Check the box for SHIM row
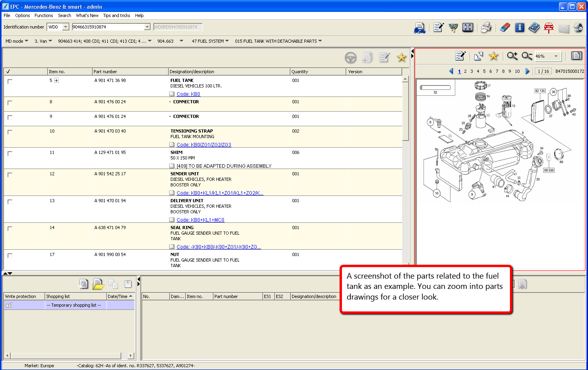The image size is (588, 370). tap(10, 153)
